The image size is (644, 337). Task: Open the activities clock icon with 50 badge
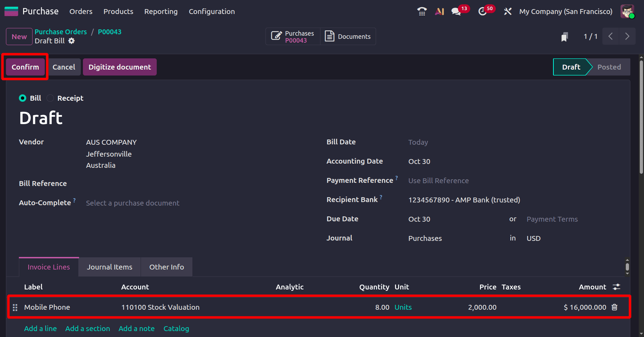point(482,12)
